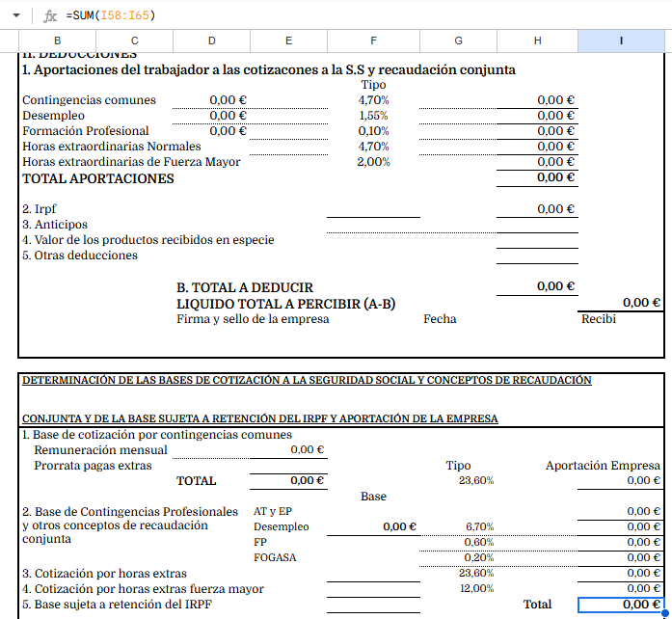
Task: Click the 'AT y EP' label
Action: 273,511
